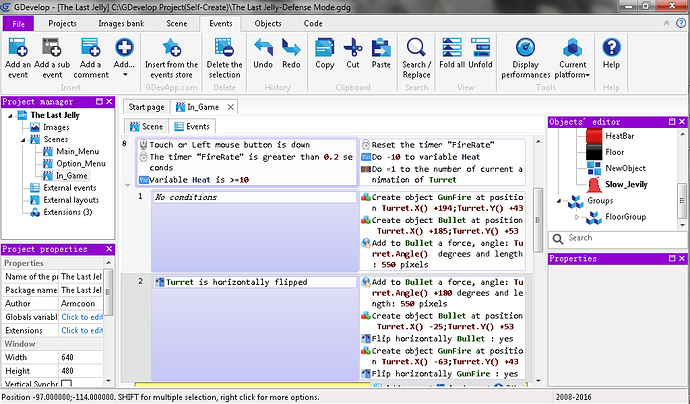Collapse the Scenes tree node

pyautogui.click(x=25, y=140)
